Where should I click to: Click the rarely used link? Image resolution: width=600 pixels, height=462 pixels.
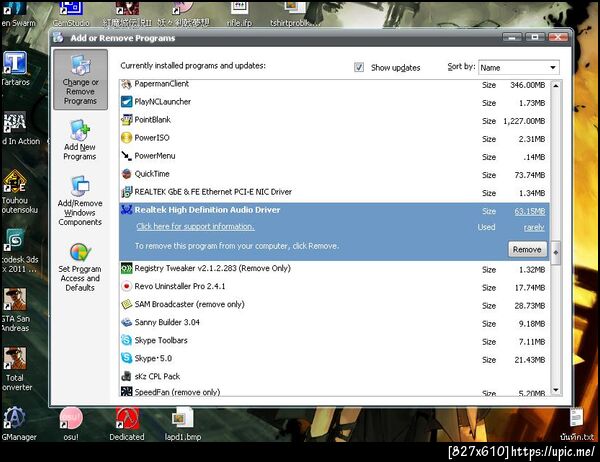tap(534, 228)
